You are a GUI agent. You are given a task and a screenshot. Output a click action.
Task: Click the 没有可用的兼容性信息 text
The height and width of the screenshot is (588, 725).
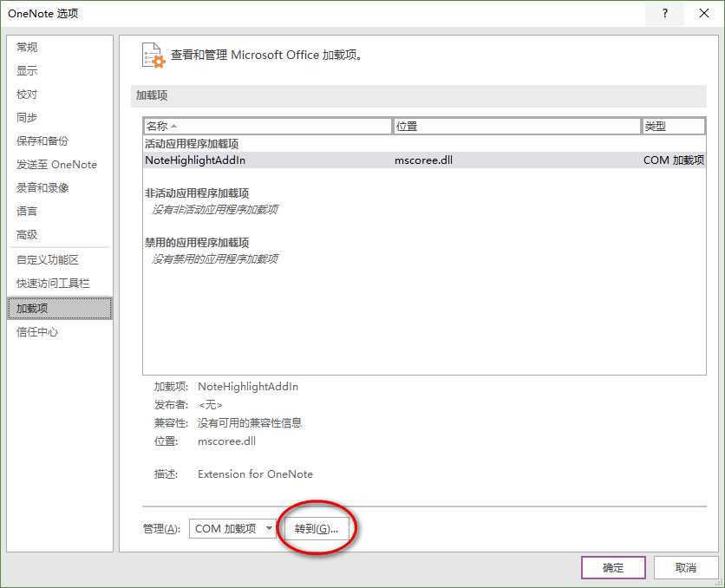(249, 423)
